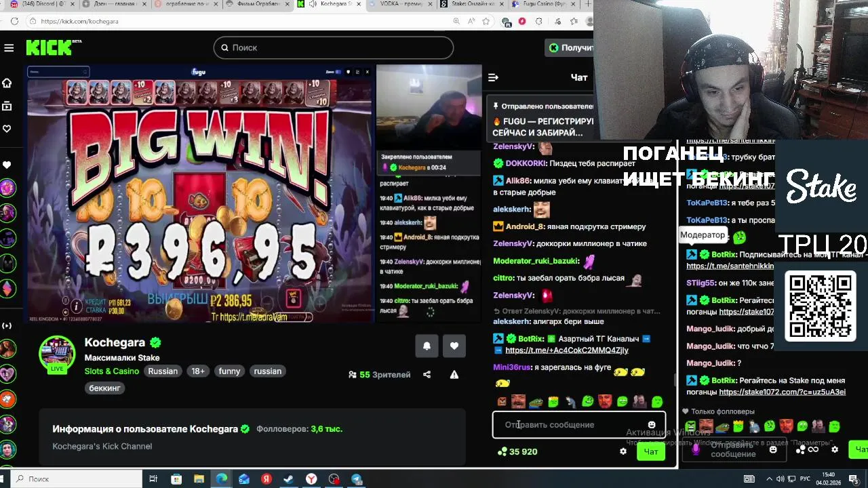Image resolution: width=868 pixels, height=488 pixels.
Task: Select the Russian language tag
Action: click(163, 371)
